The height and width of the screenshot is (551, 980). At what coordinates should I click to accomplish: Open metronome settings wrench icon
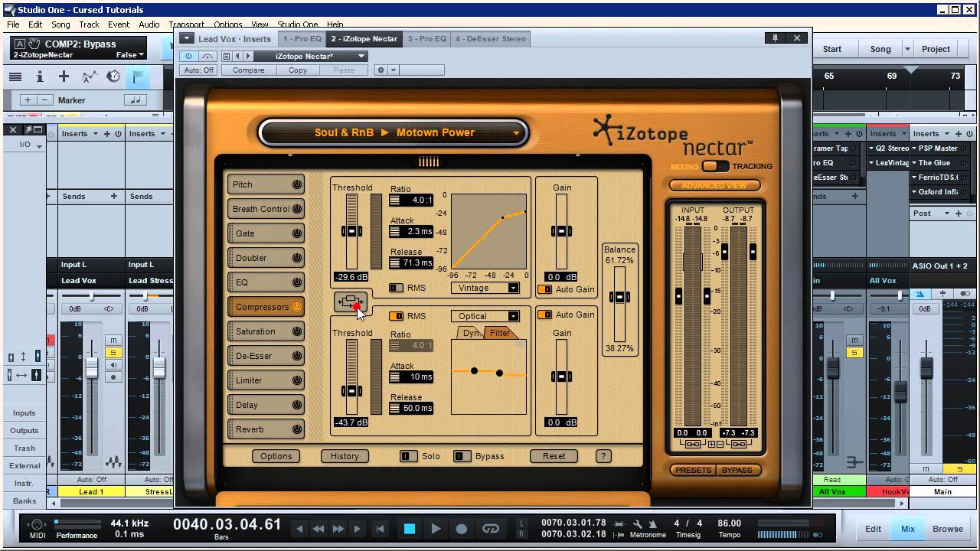click(x=636, y=523)
